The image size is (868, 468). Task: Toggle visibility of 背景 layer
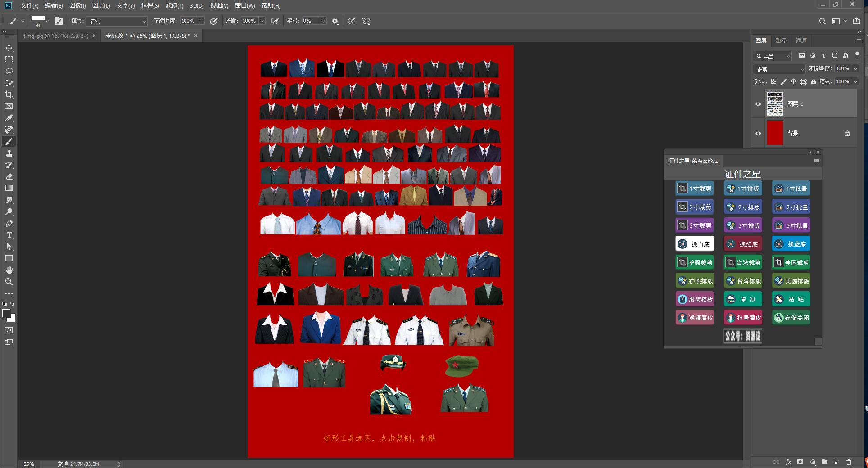tap(758, 133)
